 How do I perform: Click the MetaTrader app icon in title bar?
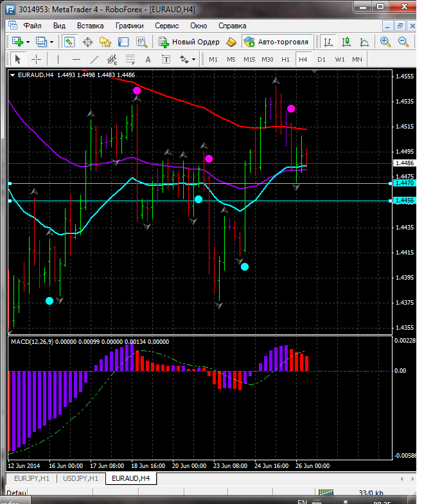point(10,9)
